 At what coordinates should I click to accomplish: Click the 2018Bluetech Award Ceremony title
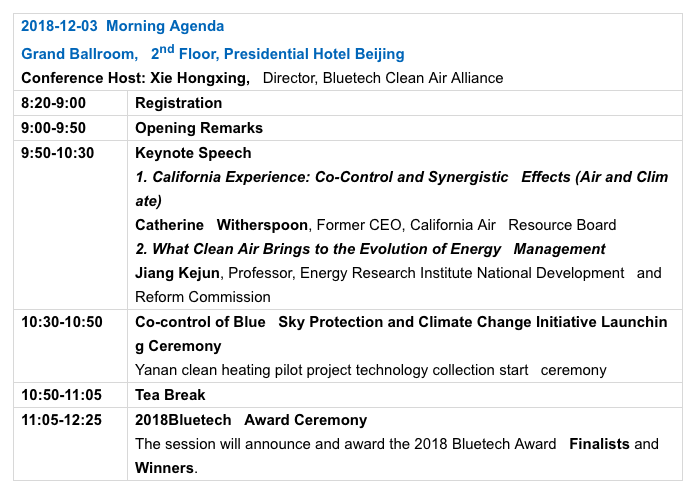[251, 420]
